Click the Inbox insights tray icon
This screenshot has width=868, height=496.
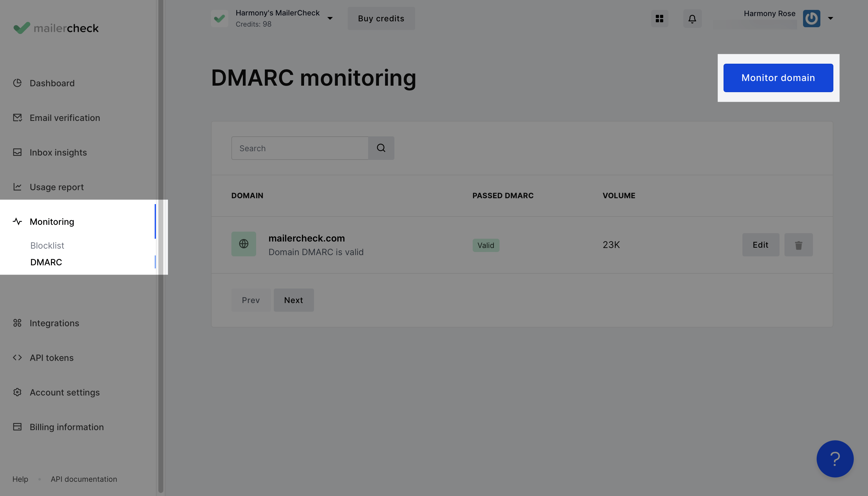click(17, 152)
